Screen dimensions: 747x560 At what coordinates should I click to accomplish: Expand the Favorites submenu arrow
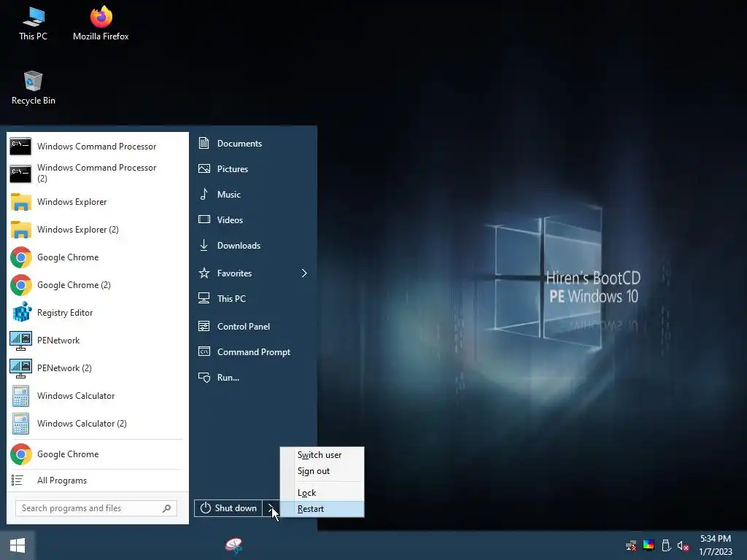tap(304, 273)
